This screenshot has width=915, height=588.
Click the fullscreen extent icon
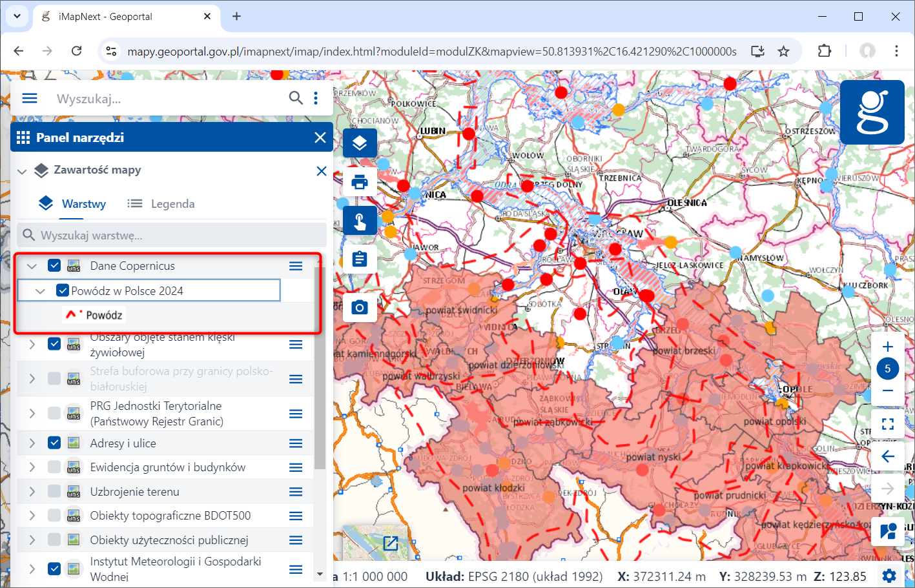tap(888, 423)
